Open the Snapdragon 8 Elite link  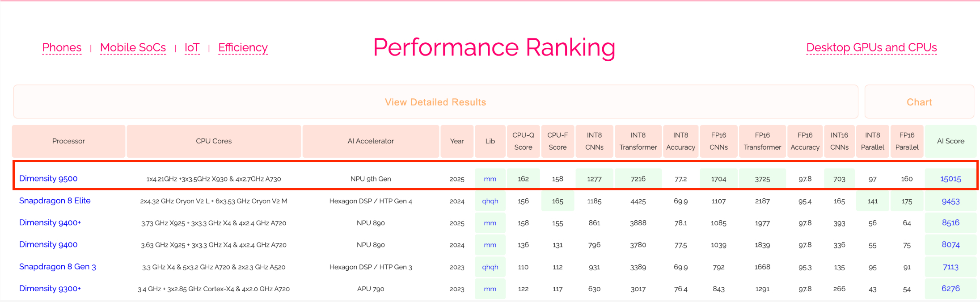point(55,201)
